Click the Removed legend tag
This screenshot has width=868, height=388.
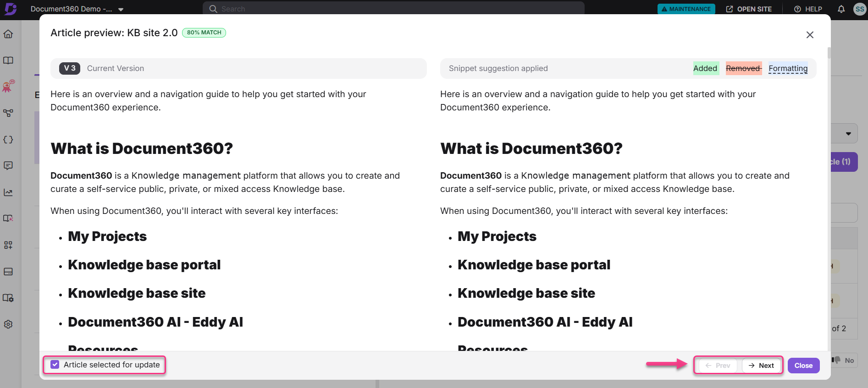coord(743,68)
